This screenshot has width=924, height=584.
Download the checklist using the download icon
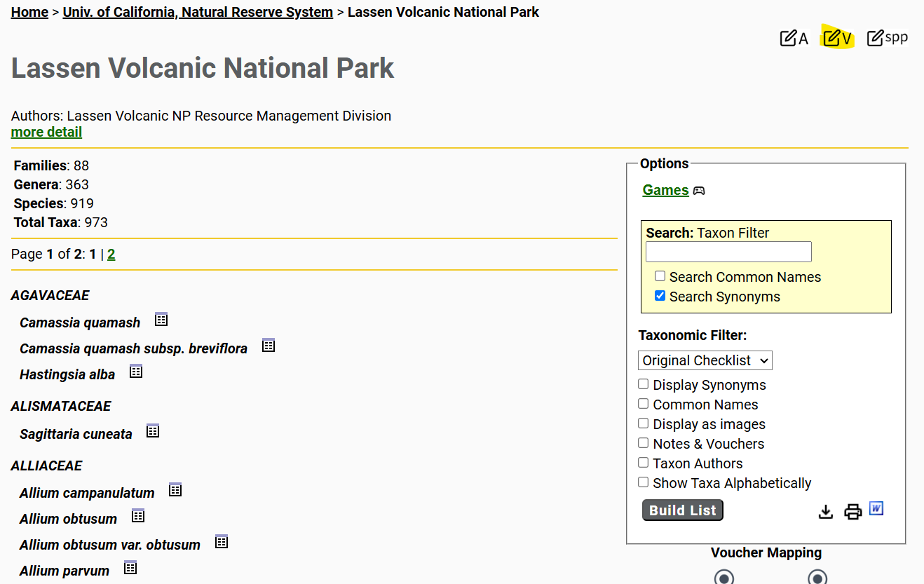point(826,512)
